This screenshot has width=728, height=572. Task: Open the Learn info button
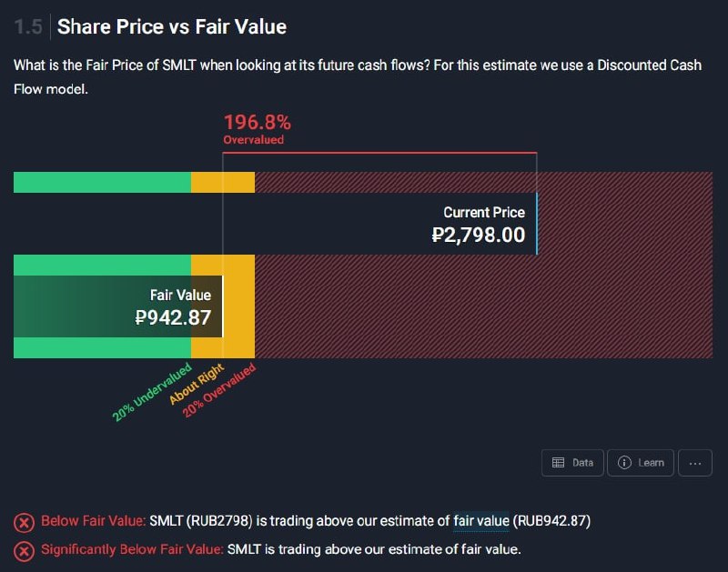click(641, 463)
